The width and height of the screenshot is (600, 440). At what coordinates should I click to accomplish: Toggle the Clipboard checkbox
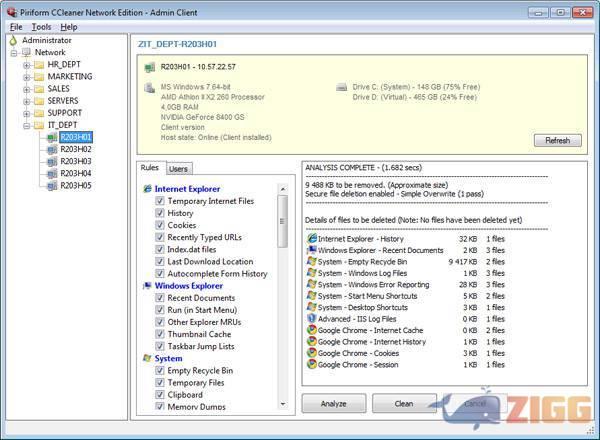pyautogui.click(x=160, y=394)
